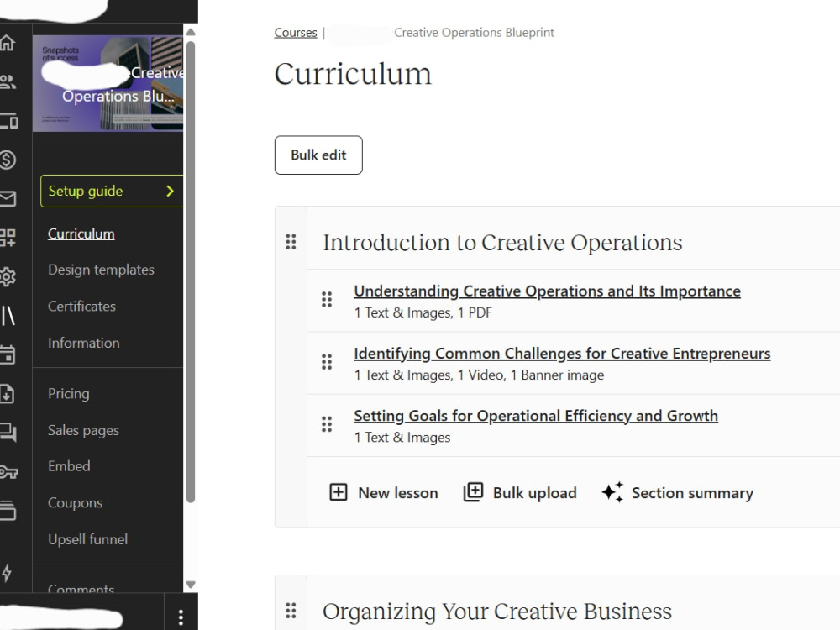This screenshot has height=630, width=840.
Task: Open the stacked cards bundles icon
Action: point(8,510)
